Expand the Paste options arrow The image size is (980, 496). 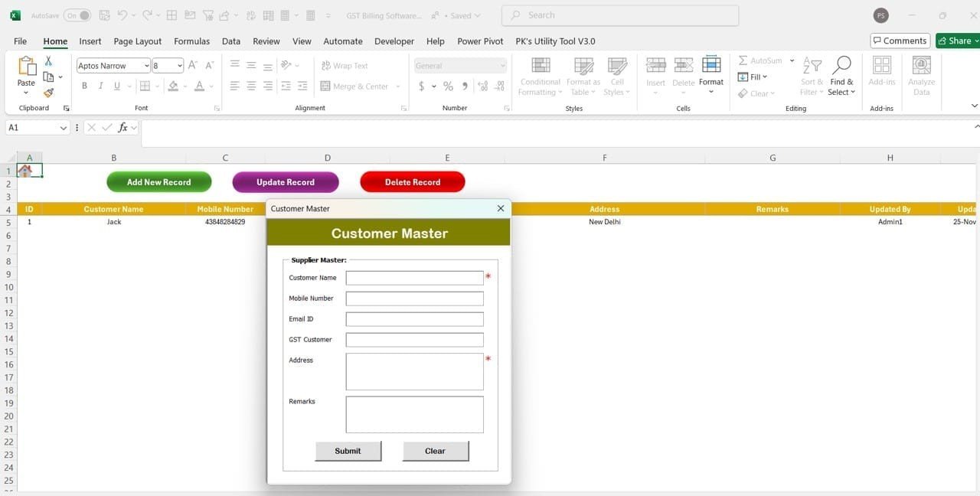pos(26,93)
